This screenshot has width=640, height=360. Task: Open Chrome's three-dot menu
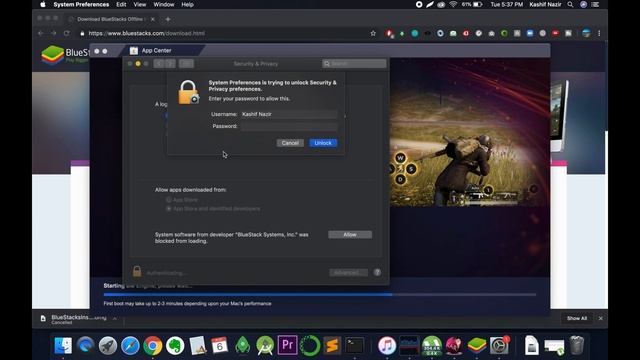coord(599,33)
